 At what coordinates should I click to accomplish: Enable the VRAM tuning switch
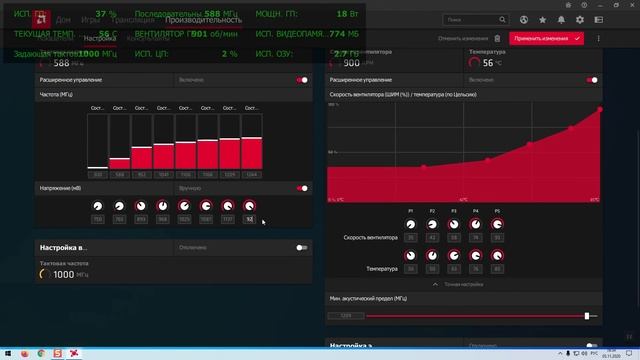point(302,247)
